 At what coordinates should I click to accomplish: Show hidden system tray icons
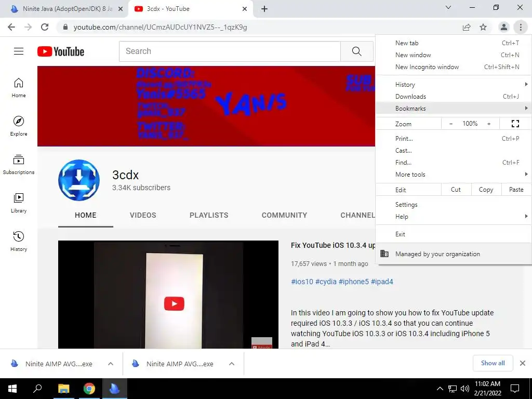[x=440, y=389]
